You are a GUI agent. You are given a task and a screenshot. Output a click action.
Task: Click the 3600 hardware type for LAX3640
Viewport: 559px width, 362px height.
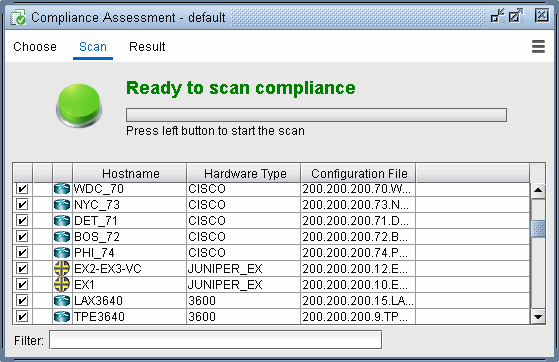[x=202, y=301]
